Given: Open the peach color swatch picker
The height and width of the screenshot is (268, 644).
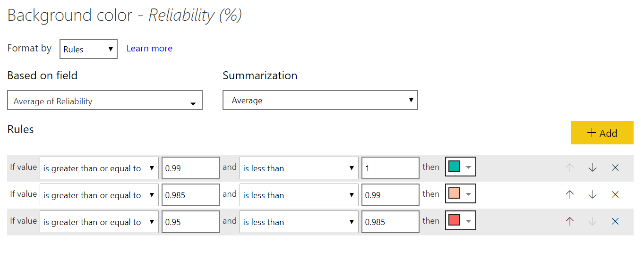Looking at the screenshot, I should 460,194.
